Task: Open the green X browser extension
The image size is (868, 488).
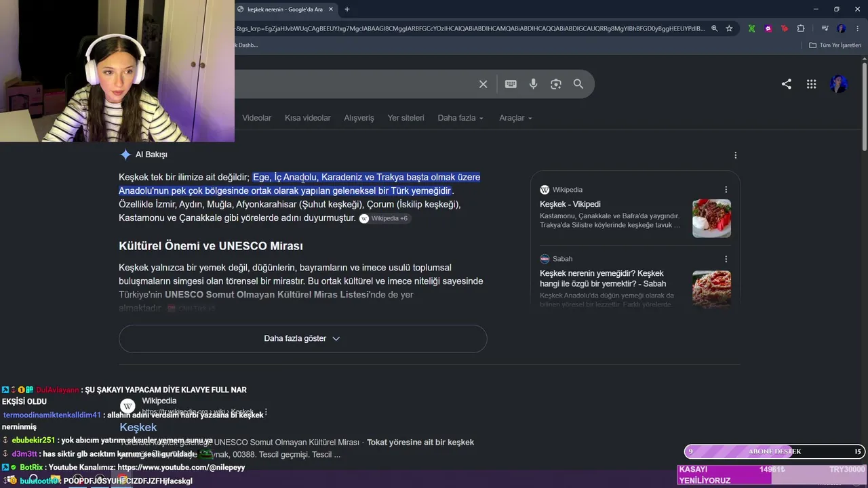Action: pos(751,28)
